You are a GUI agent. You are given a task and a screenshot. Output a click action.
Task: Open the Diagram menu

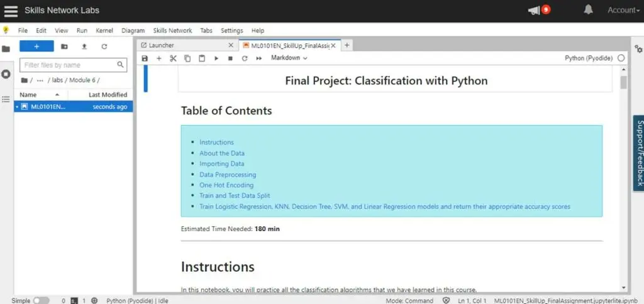click(x=133, y=30)
